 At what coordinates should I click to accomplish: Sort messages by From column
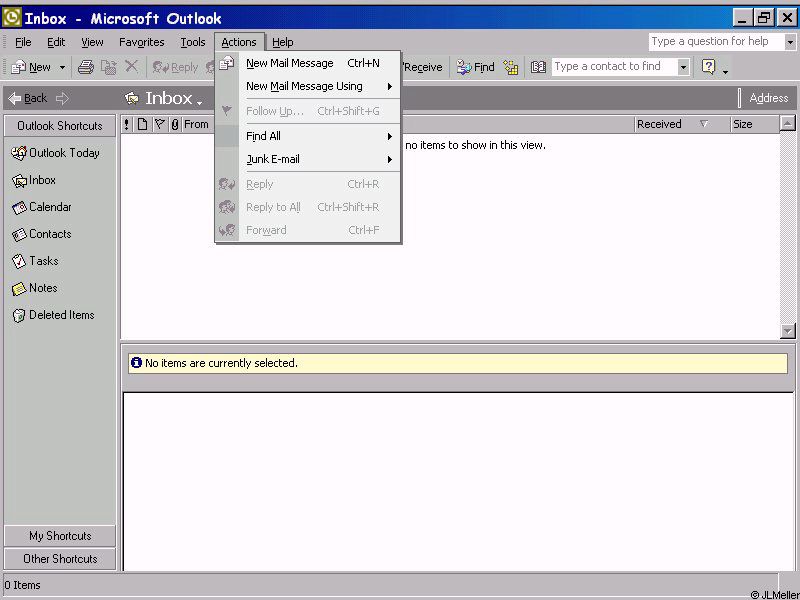(x=196, y=124)
